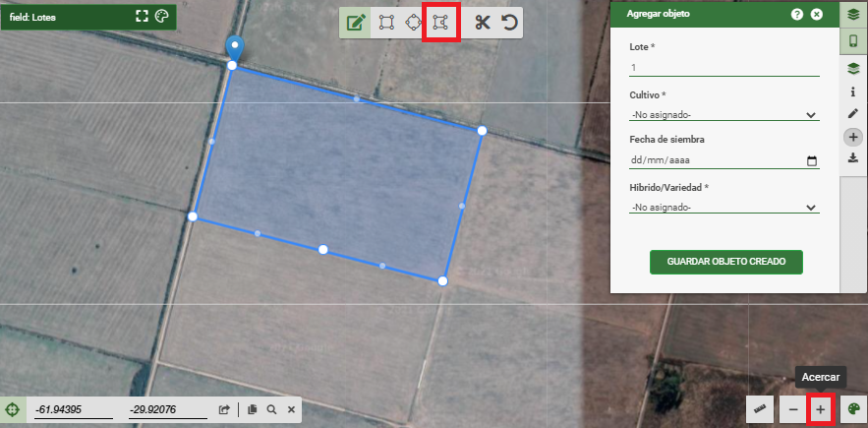The image size is (868, 428).
Task: Open the map style palette at bottom right
Action: click(x=854, y=409)
